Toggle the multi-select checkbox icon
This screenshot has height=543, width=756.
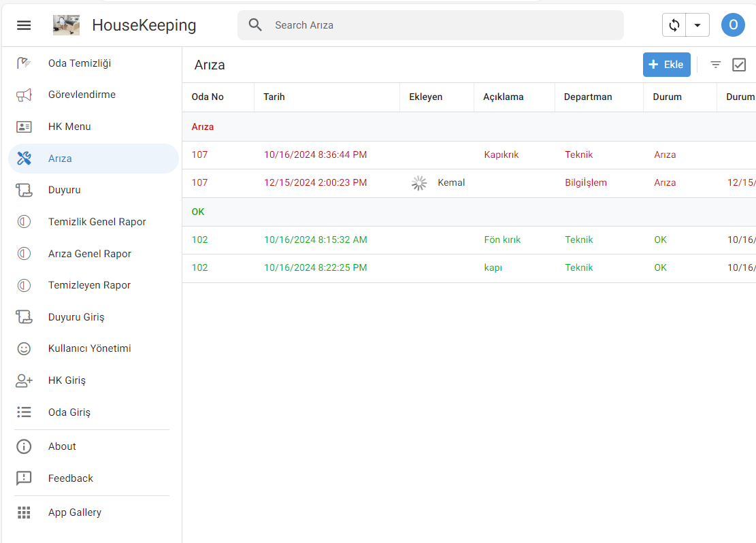point(738,65)
